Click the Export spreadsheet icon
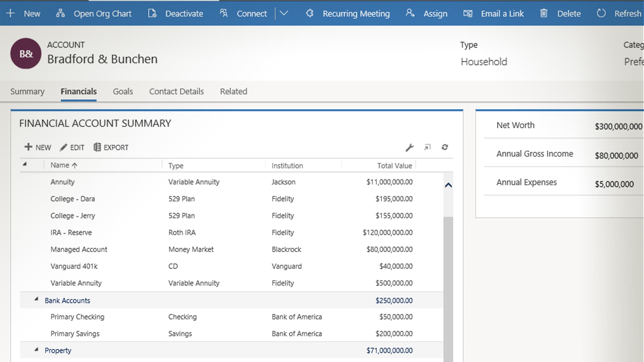The width and height of the screenshot is (644, 362). tap(97, 147)
